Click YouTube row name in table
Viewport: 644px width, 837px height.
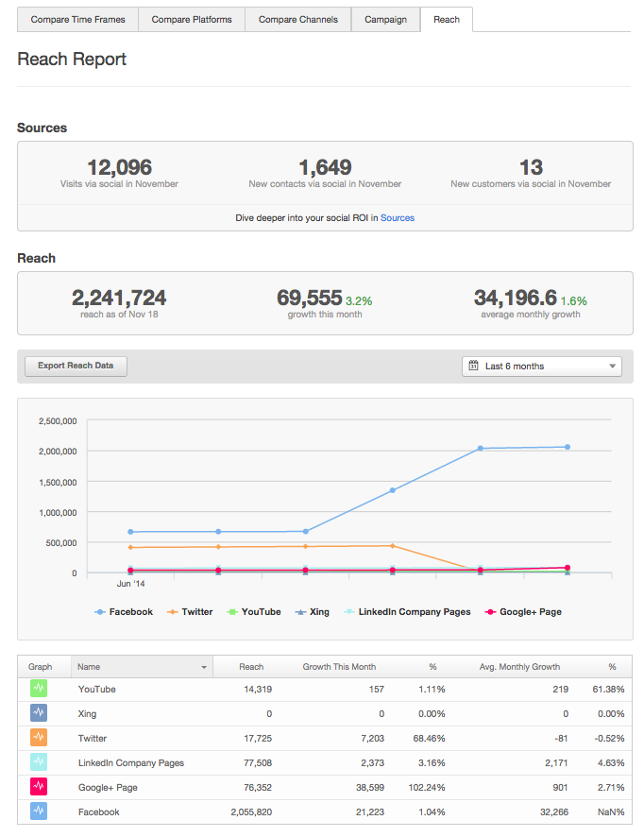(97, 689)
